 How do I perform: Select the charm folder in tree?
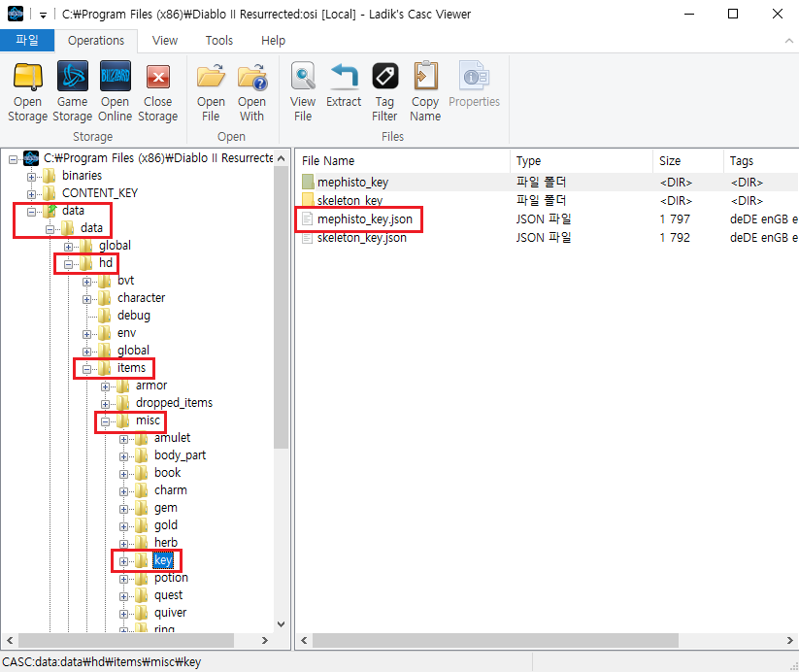point(170,490)
